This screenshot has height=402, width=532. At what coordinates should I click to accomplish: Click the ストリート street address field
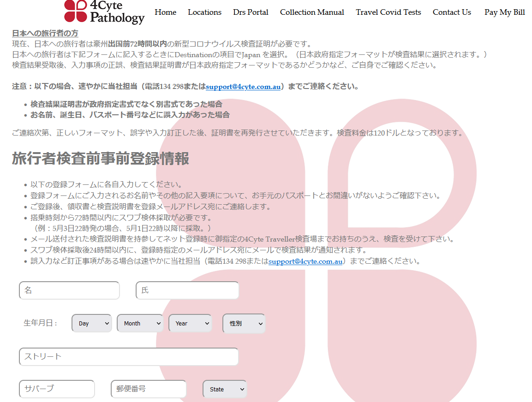coord(128,356)
